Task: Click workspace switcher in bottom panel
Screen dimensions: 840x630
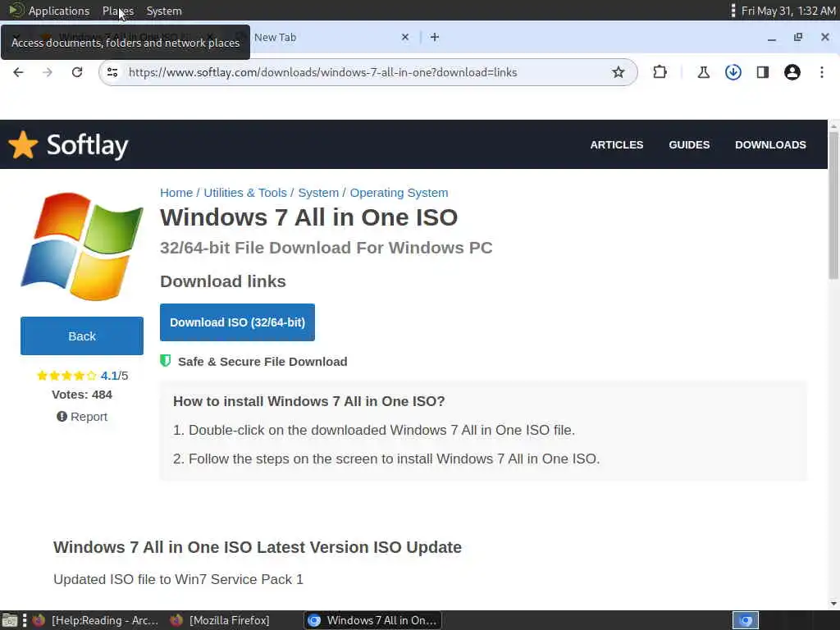Action: point(746,620)
